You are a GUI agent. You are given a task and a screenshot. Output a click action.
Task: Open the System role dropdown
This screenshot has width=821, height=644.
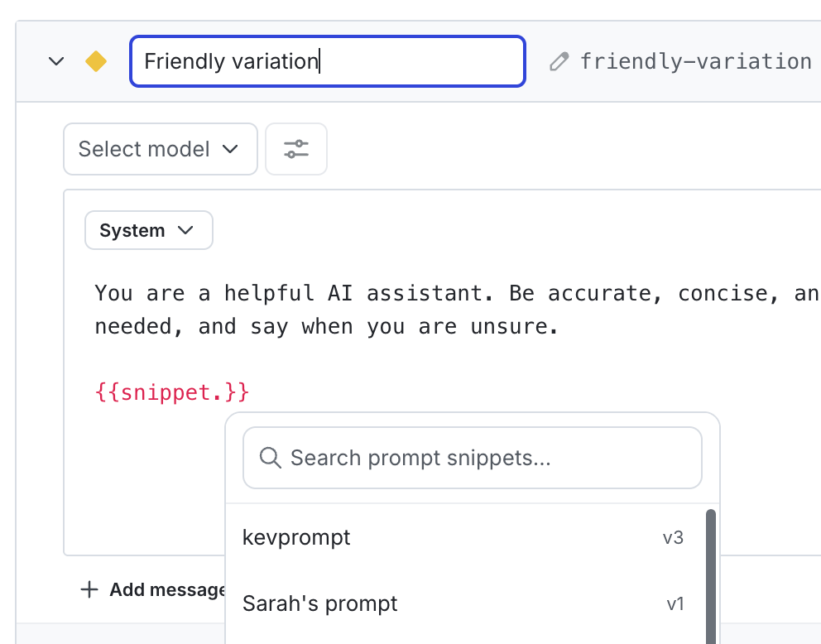pyautogui.click(x=148, y=230)
